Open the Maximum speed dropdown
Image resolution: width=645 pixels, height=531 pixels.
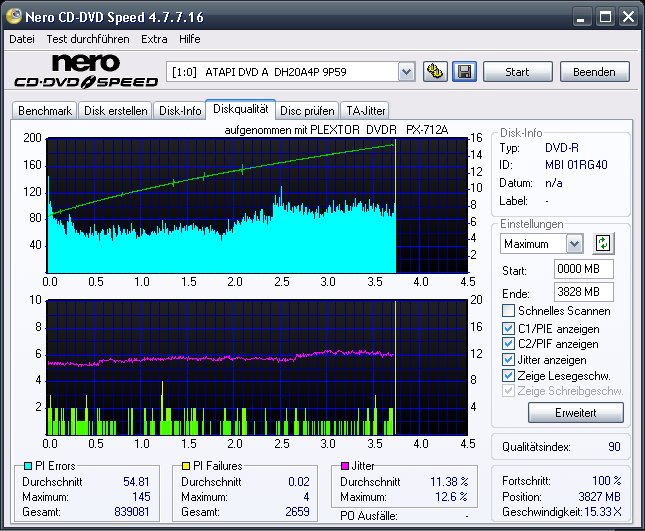[x=574, y=244]
